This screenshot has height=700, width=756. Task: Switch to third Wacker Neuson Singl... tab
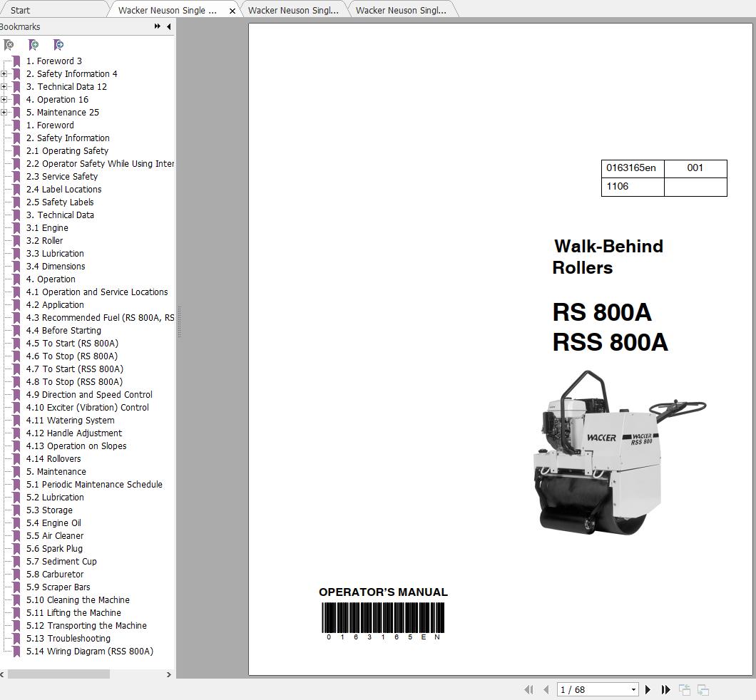coord(401,10)
